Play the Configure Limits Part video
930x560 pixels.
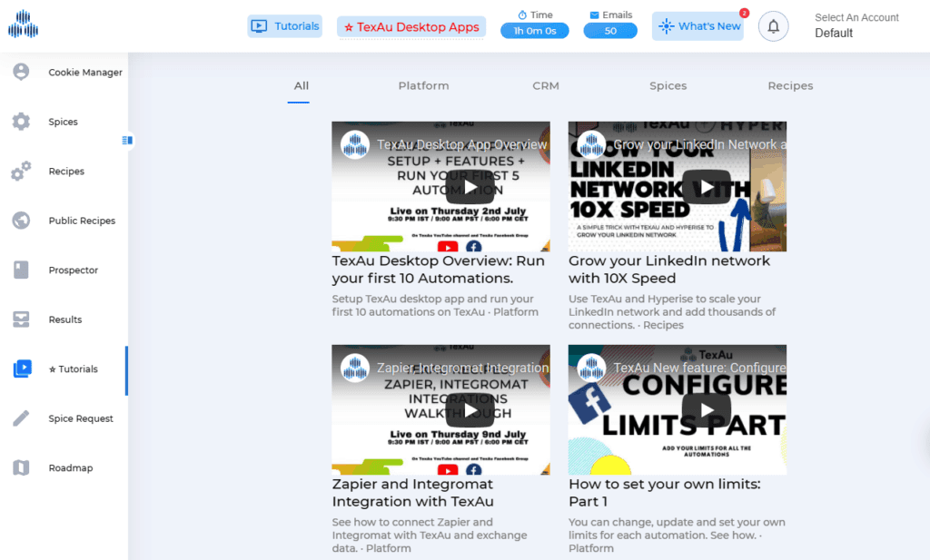[707, 410]
